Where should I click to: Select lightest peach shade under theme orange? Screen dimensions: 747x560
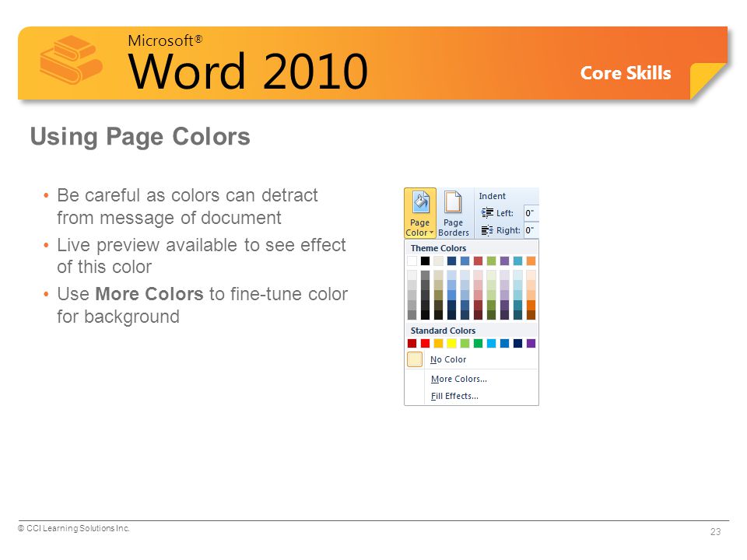click(x=531, y=275)
